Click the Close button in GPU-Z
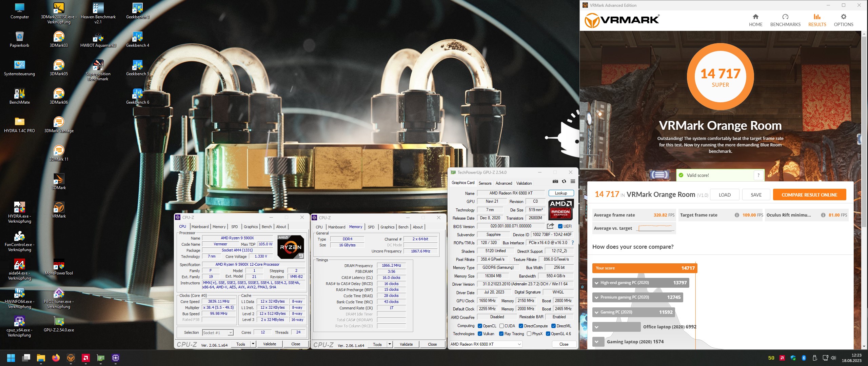 click(x=564, y=344)
